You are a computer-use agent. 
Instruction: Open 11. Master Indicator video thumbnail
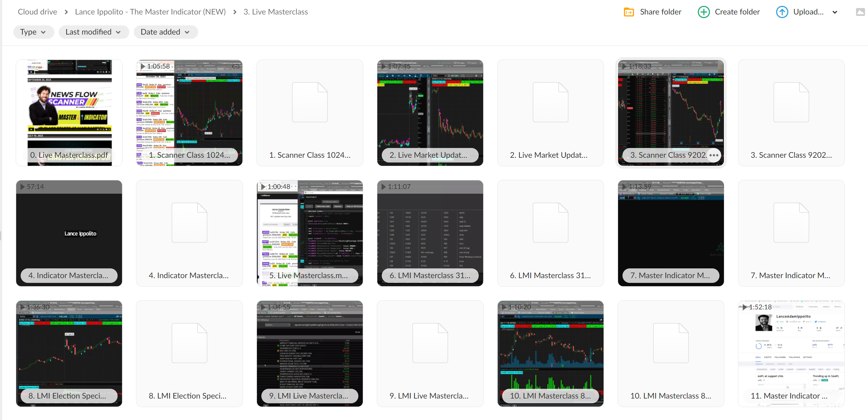tap(791, 354)
